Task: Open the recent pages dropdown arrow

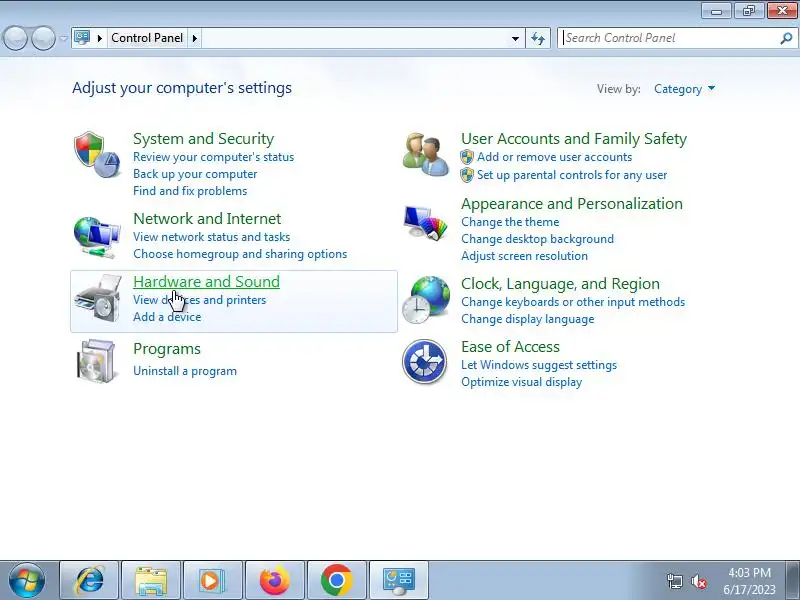Action: (63, 38)
